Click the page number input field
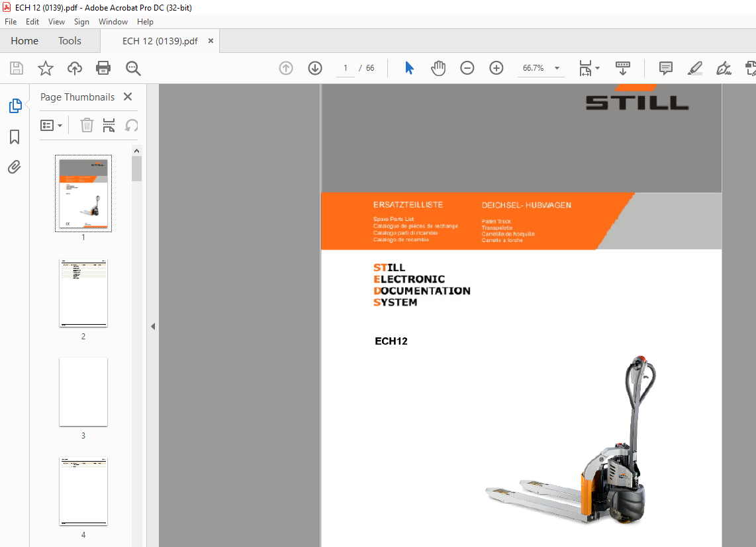The height and width of the screenshot is (547, 756). [x=345, y=68]
